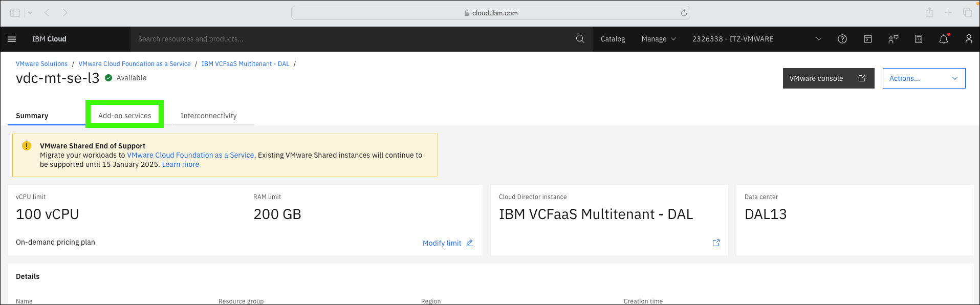980x305 pixels.
Task: Click the 200 GB RAM value
Action: tap(277, 214)
